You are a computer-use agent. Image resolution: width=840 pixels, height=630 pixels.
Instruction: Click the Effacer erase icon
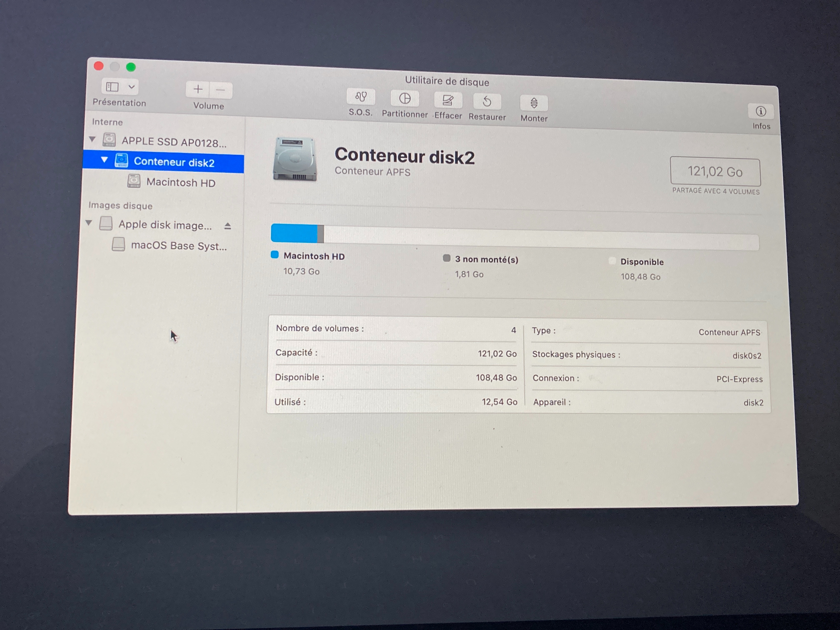(x=448, y=101)
